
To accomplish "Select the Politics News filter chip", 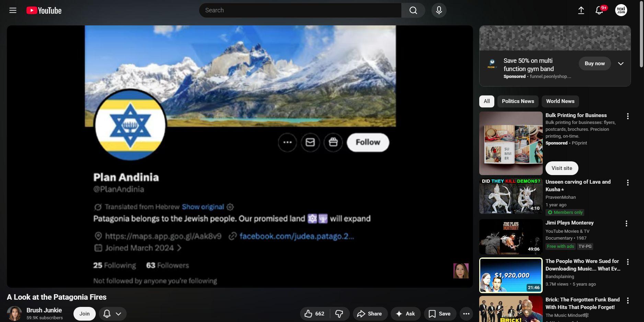I will [x=518, y=101].
